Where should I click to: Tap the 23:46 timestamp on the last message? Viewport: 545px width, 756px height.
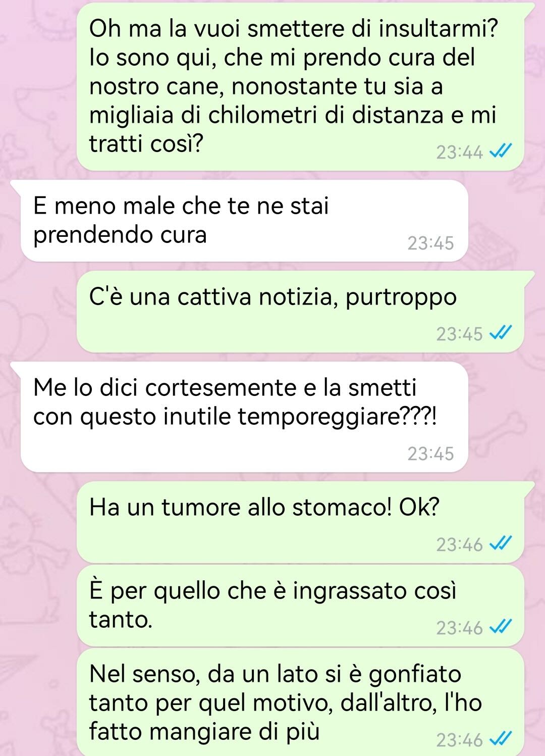coord(459,740)
